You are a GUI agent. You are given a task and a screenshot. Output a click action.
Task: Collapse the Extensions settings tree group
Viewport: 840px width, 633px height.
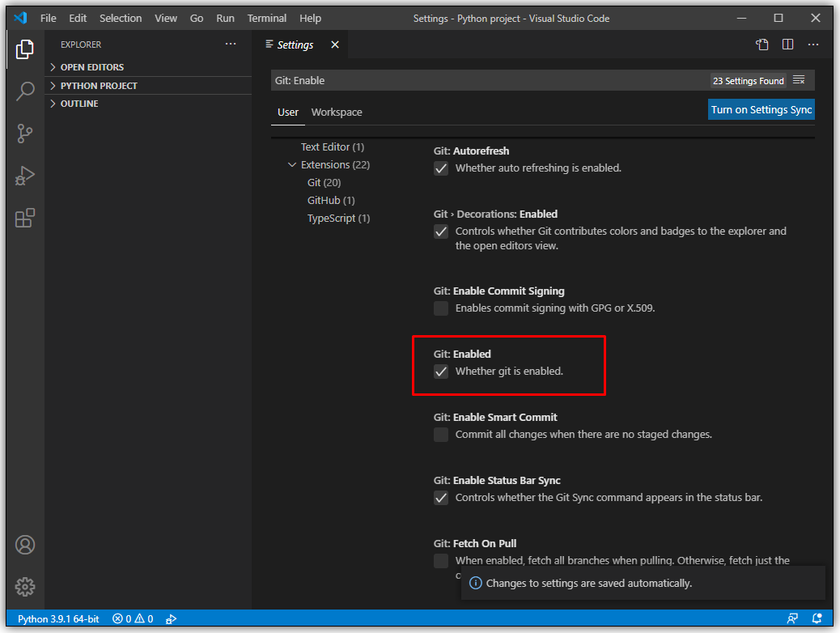point(292,165)
